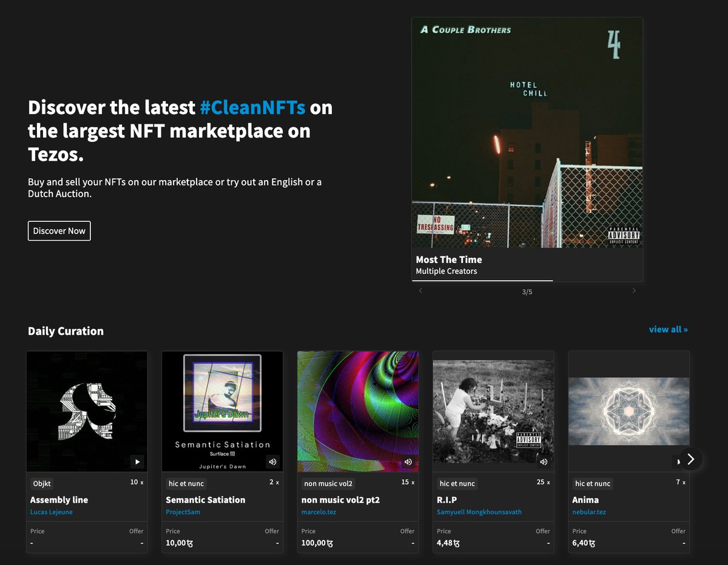Click the 3/5 slide counter

(527, 292)
